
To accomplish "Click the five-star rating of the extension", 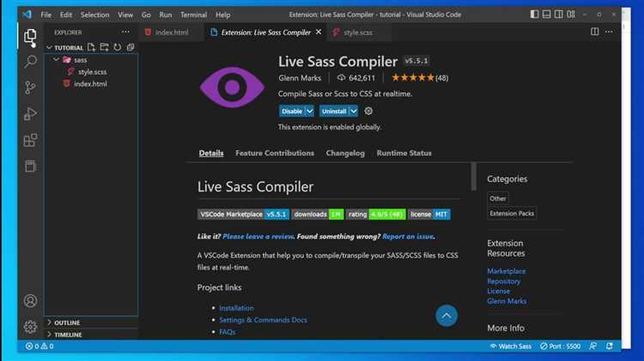I will pyautogui.click(x=413, y=77).
